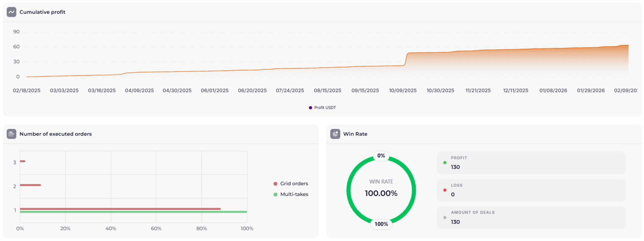Click the Cumulative profit chart icon

pyautogui.click(x=11, y=12)
